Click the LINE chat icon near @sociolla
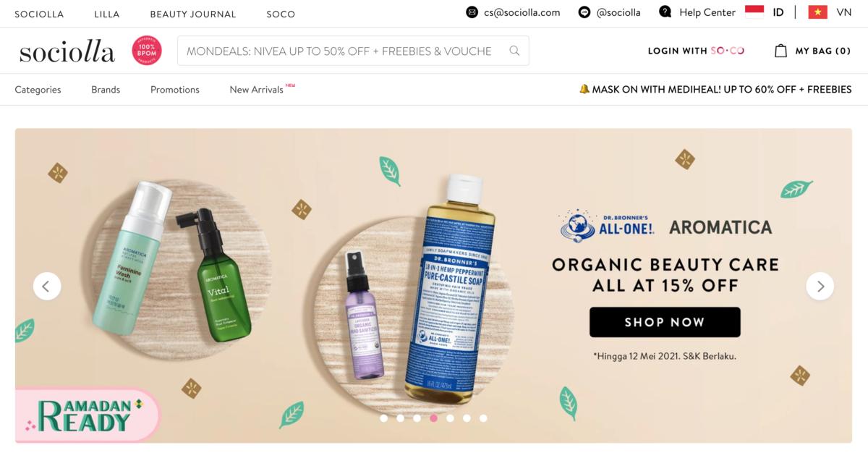The width and height of the screenshot is (868, 453). [x=584, y=12]
